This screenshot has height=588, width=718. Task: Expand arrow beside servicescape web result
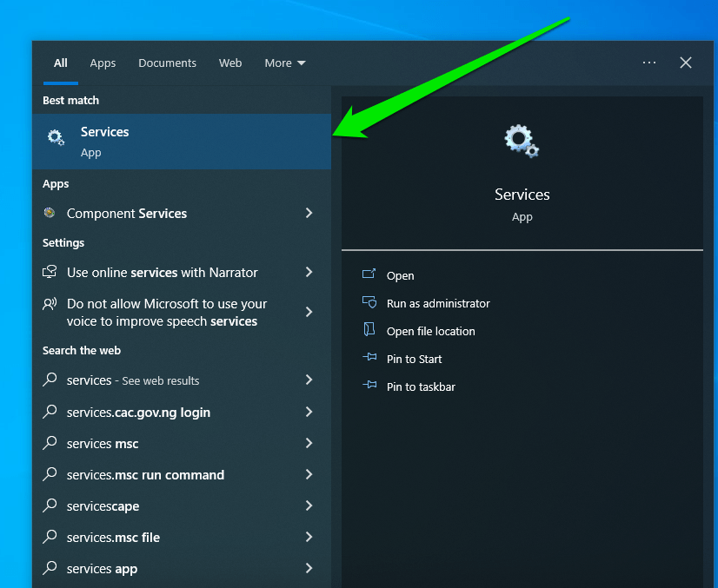click(x=309, y=506)
